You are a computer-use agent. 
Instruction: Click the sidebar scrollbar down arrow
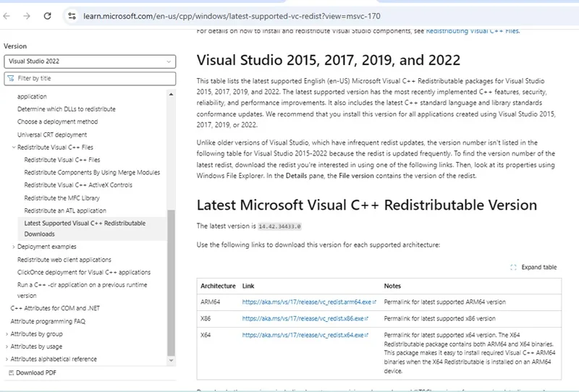coord(171,360)
